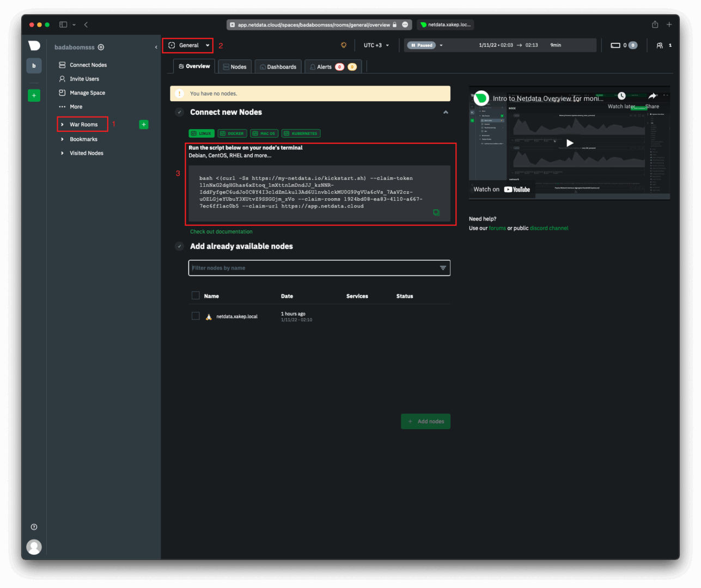Open Connect Nodes in the sidebar
The image size is (701, 588).
[83, 65]
